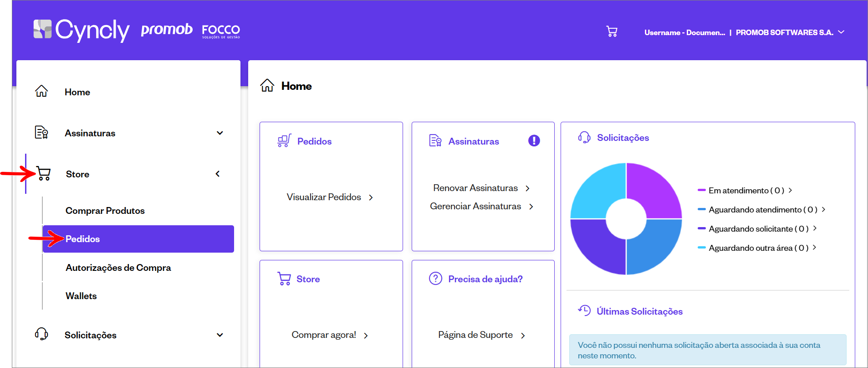
Task: Click the Home breadcrumb house icon
Action: click(x=267, y=85)
